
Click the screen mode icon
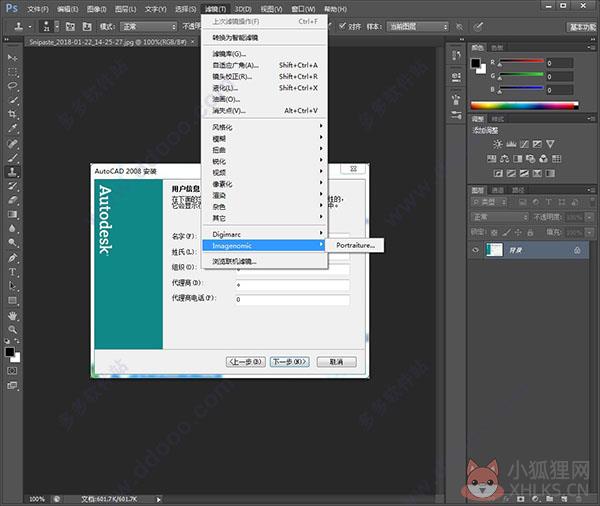tap(12, 385)
